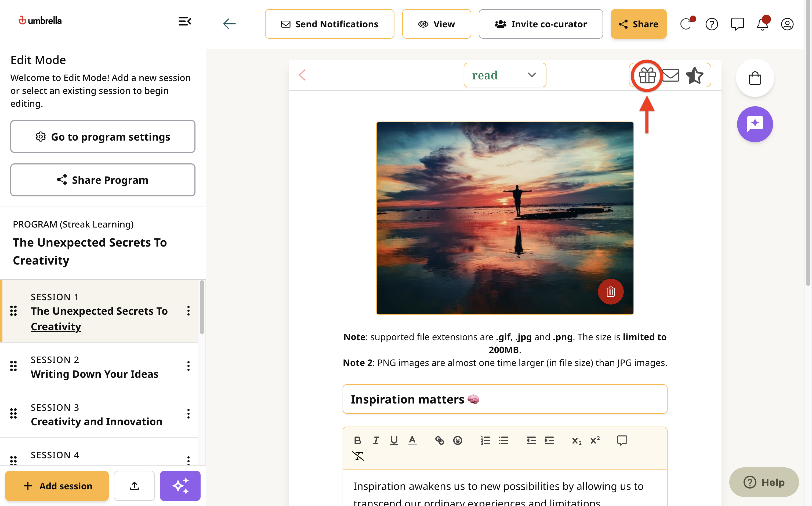The width and height of the screenshot is (812, 506).
Task: Increase the indent
Action: [x=549, y=441]
